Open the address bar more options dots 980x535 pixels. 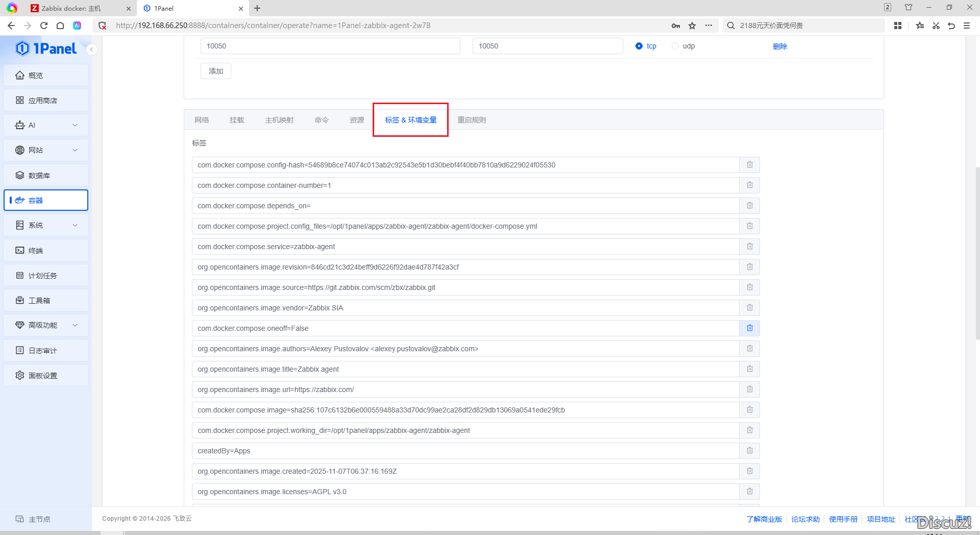(x=708, y=26)
